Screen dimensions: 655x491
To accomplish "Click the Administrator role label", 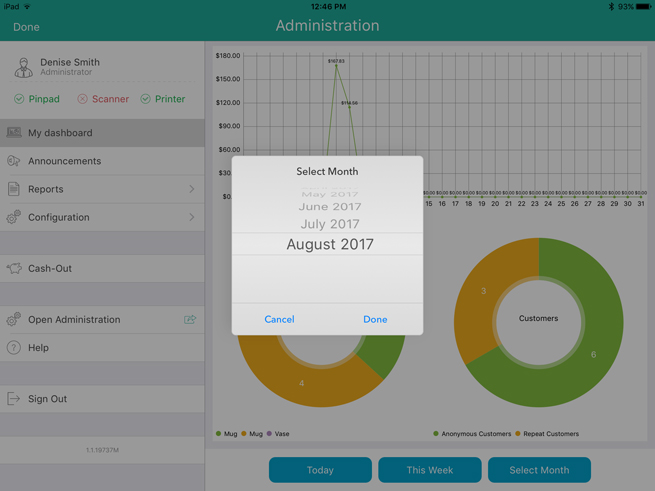I will (66, 72).
